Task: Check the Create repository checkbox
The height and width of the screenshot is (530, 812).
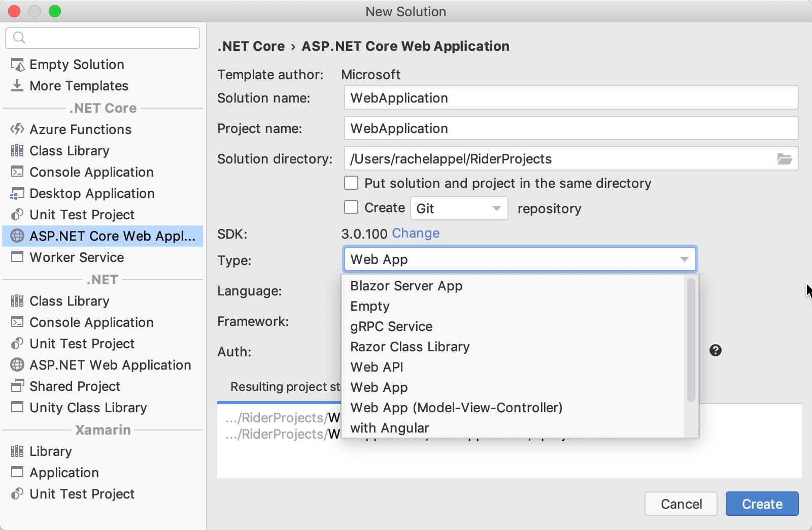Action: coord(351,207)
